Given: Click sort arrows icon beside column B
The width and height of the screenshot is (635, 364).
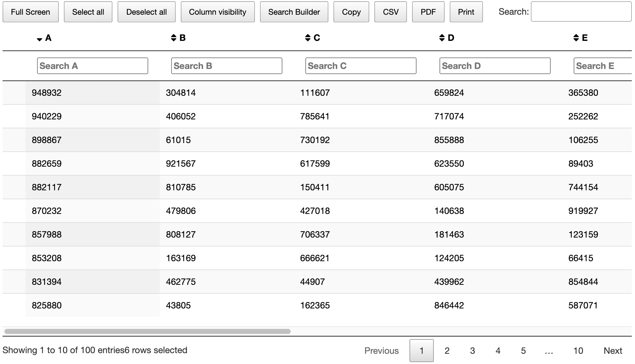Looking at the screenshot, I should coord(173,38).
